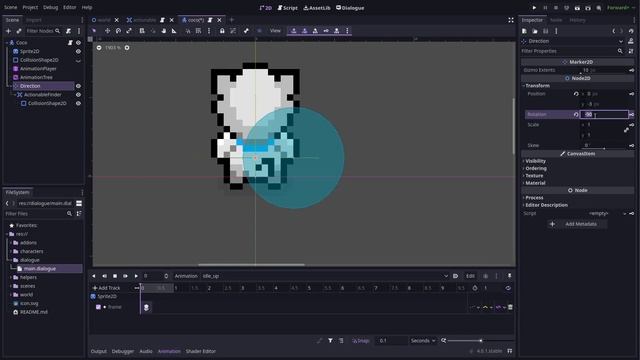
Task: Delete the frame track trash icon
Action: click(510, 307)
